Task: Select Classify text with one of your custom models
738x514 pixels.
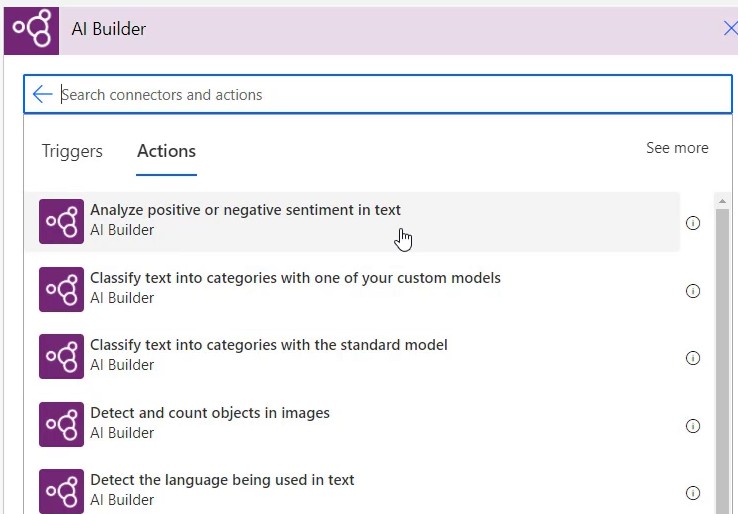Action: click(353, 289)
